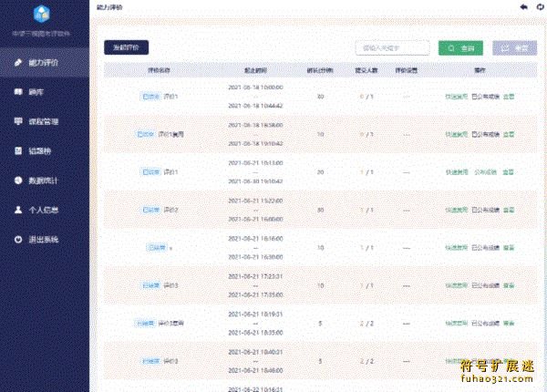This screenshot has height=392, width=547.
Task: Click 查看 in the 评价1复用 row
Action: pos(509,134)
